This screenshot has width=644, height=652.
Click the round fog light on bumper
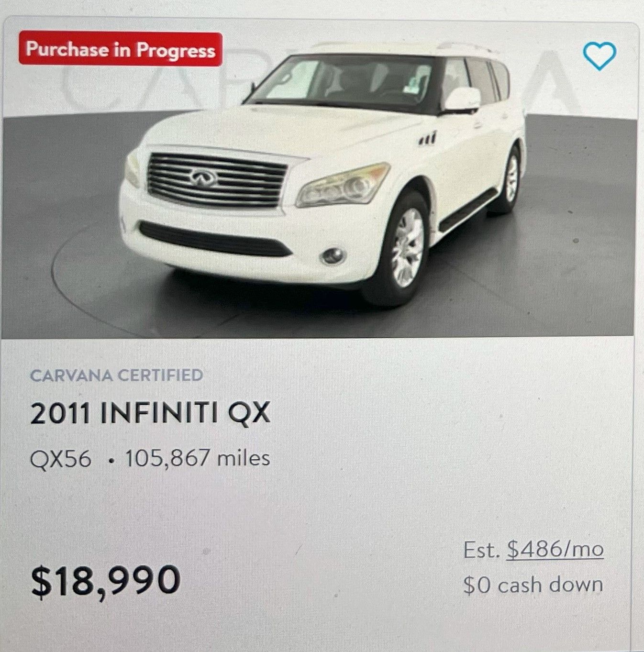[x=333, y=256]
